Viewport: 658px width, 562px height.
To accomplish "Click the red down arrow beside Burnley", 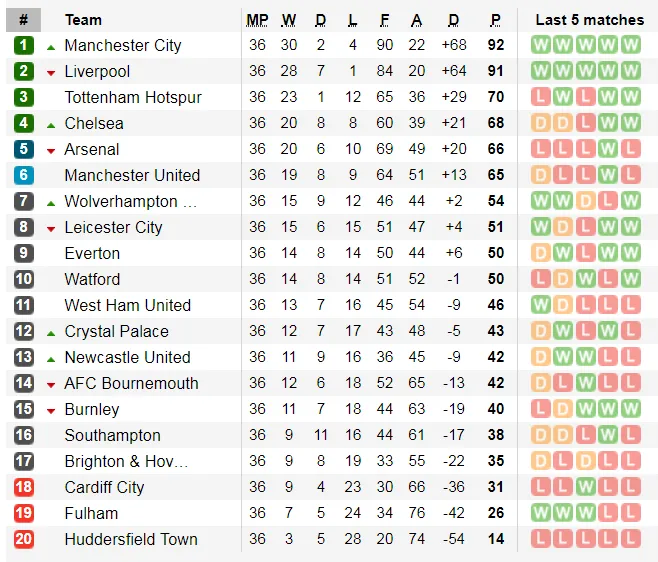I will point(51,410).
